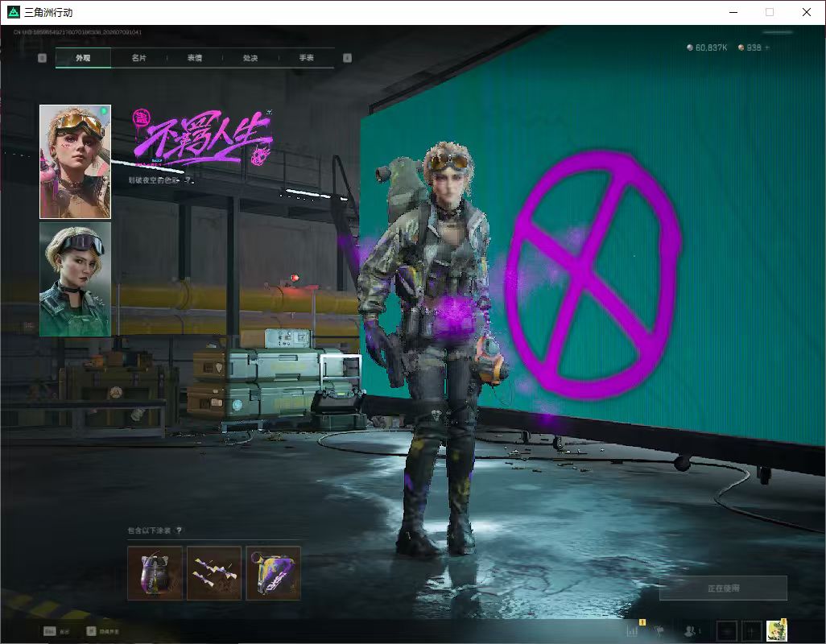Click the Esc back button at bottom left

point(56,631)
